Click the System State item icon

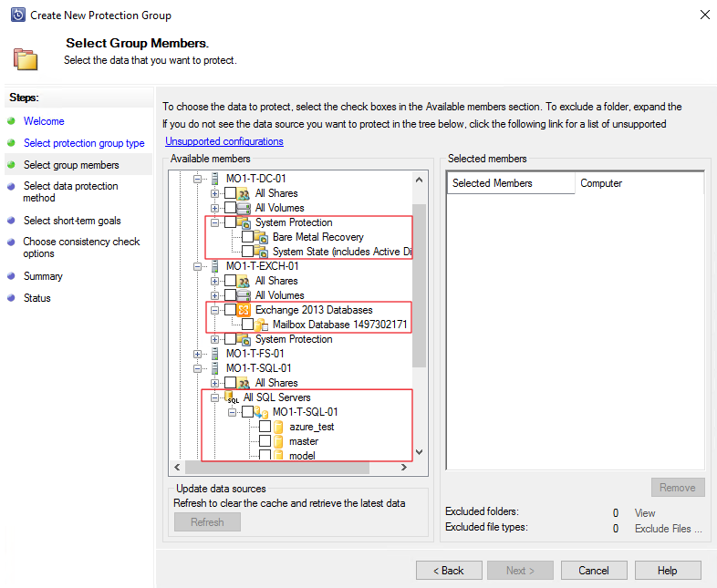(261, 252)
